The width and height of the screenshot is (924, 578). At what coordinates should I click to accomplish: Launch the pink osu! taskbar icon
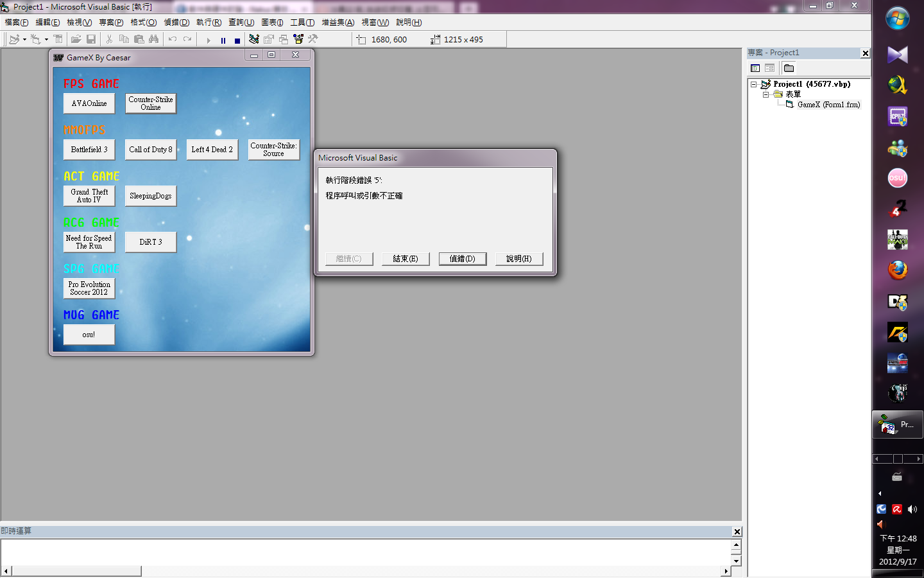pos(898,178)
